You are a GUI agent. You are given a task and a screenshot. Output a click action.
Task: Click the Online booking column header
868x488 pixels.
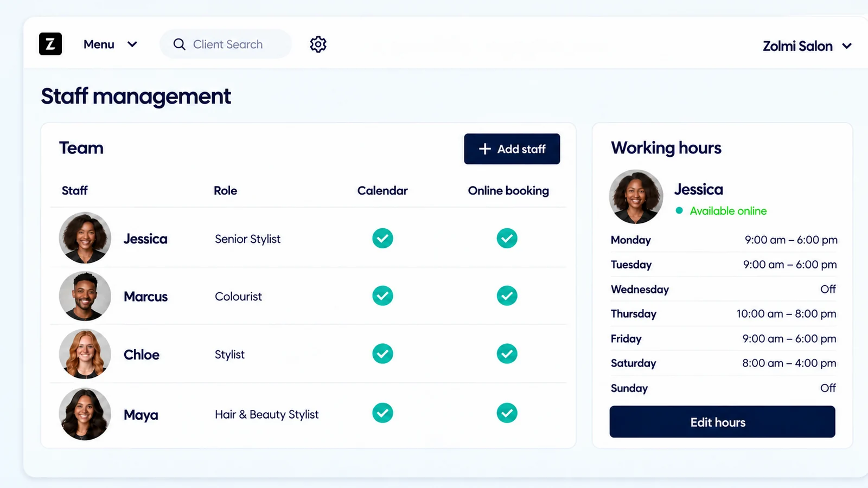point(508,190)
